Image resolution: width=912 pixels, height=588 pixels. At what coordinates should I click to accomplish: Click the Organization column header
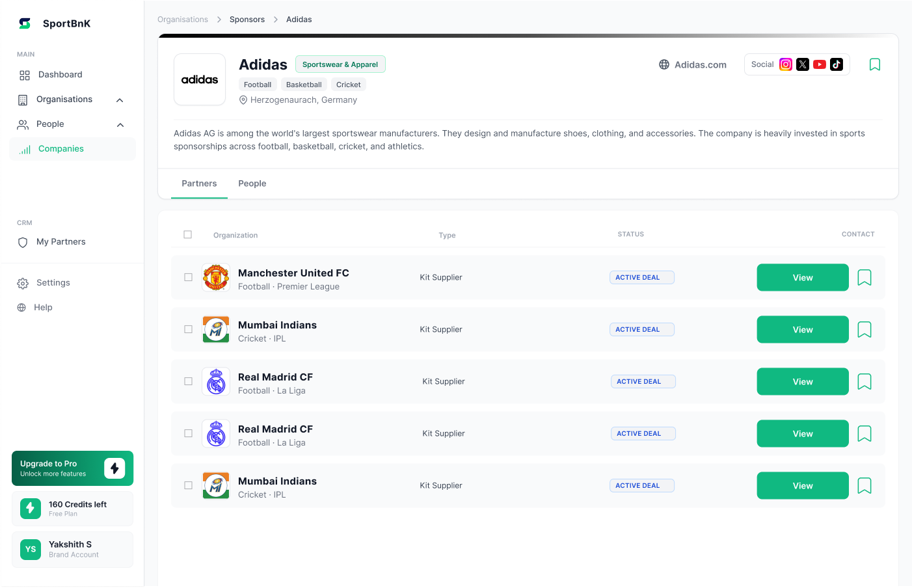coord(235,235)
